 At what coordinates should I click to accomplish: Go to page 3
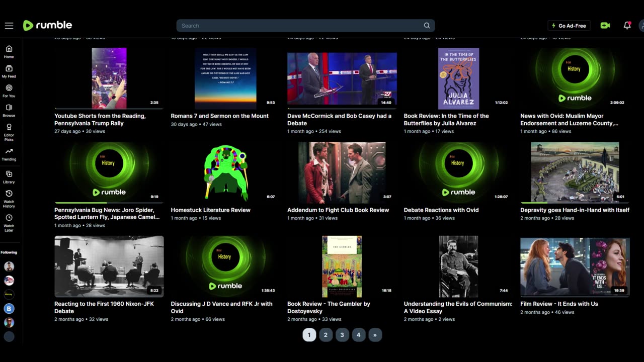coord(342,335)
